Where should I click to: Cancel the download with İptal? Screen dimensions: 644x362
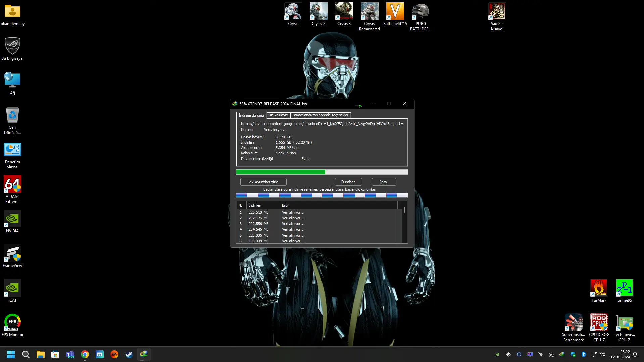384,182
